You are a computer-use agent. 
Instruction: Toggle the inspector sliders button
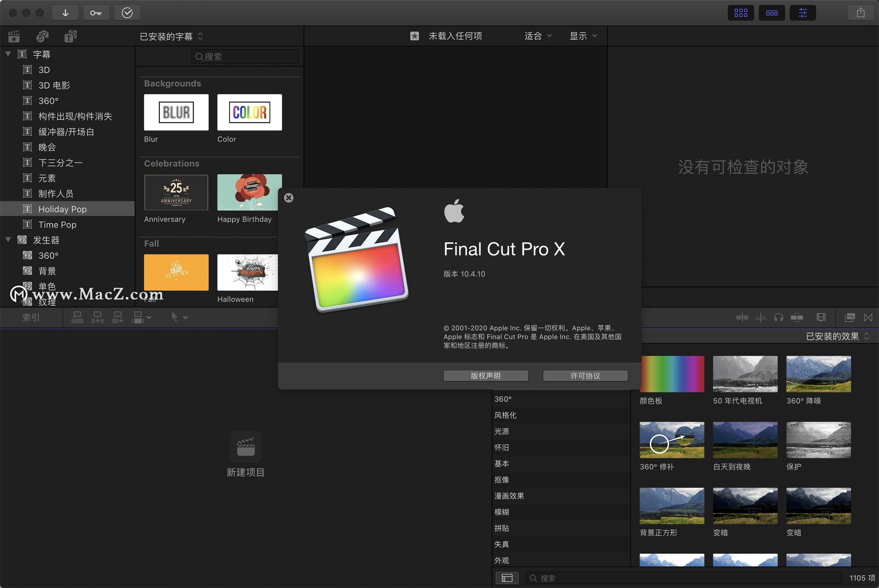pos(803,13)
